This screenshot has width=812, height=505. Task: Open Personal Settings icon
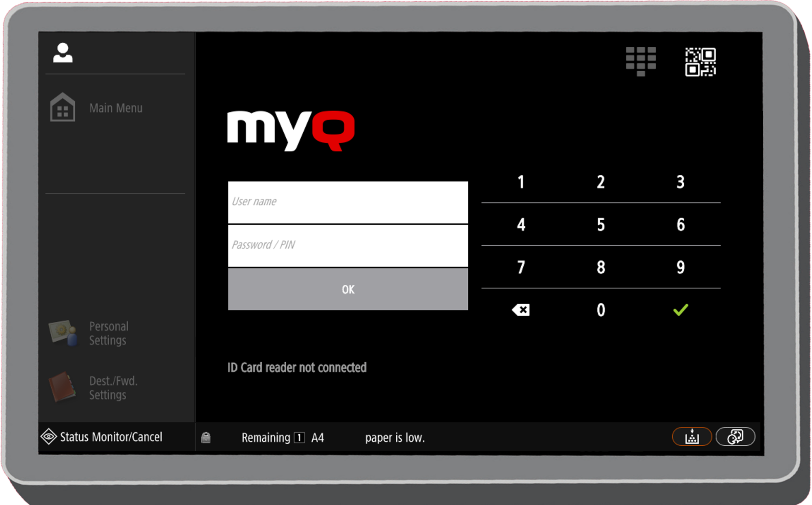click(63, 333)
